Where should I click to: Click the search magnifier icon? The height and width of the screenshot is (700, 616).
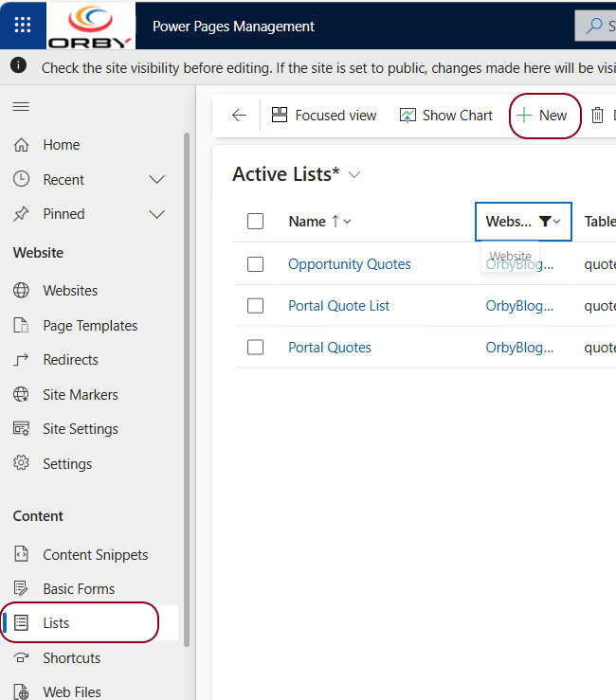(594, 26)
